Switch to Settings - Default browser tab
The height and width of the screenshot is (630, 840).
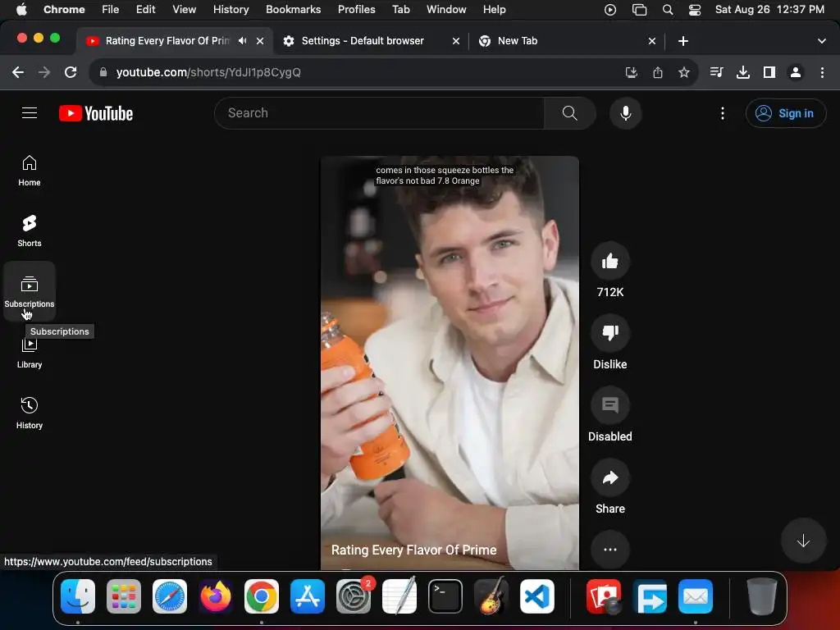pyautogui.click(x=362, y=41)
